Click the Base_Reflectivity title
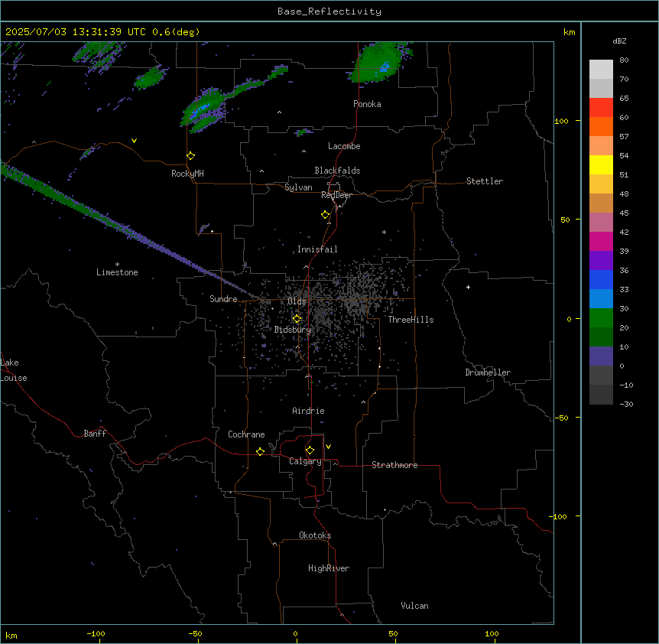The height and width of the screenshot is (644, 659). (x=329, y=11)
